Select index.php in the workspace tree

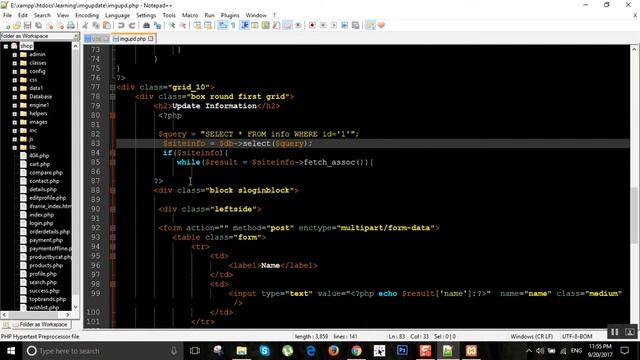point(41,215)
